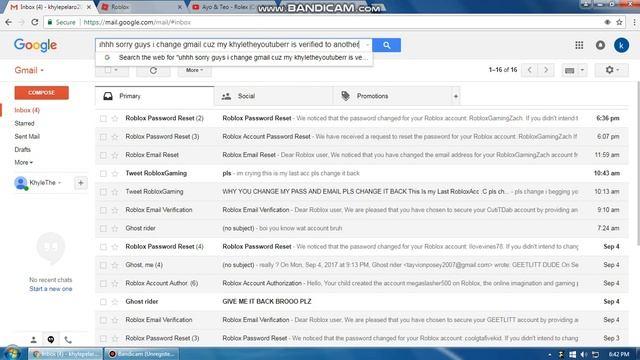Open the Gmail settings gear
640x360 pixels.
tap(611, 70)
